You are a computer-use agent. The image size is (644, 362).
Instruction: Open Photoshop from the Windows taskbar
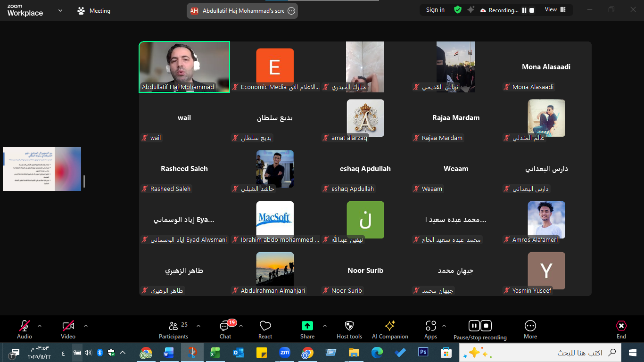coord(423,353)
